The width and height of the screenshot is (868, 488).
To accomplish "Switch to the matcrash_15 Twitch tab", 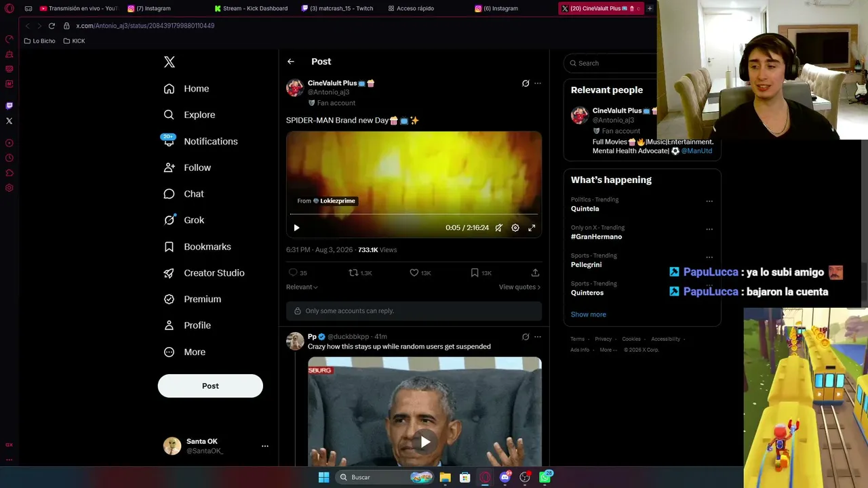I will [x=338, y=9].
